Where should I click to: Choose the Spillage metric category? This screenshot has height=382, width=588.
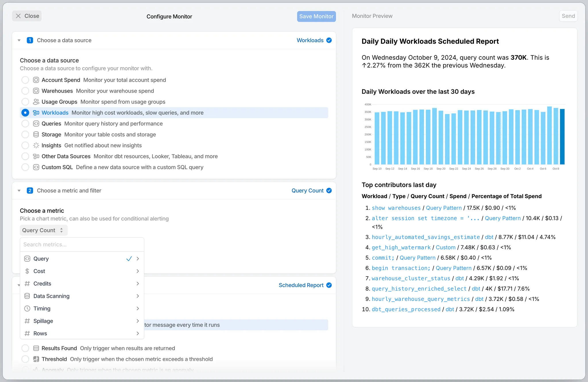(82, 321)
